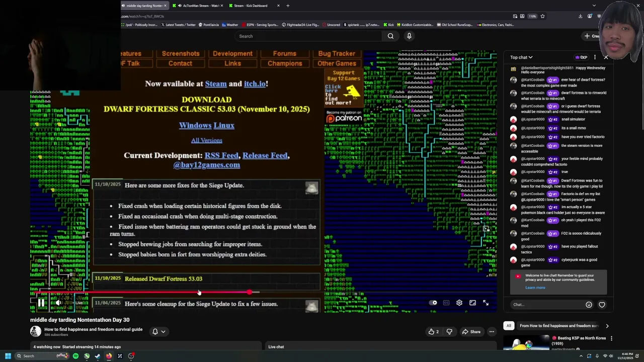Click the progress bar scrubber handle
Viewport: 644px width, 362px height.
[250, 292]
